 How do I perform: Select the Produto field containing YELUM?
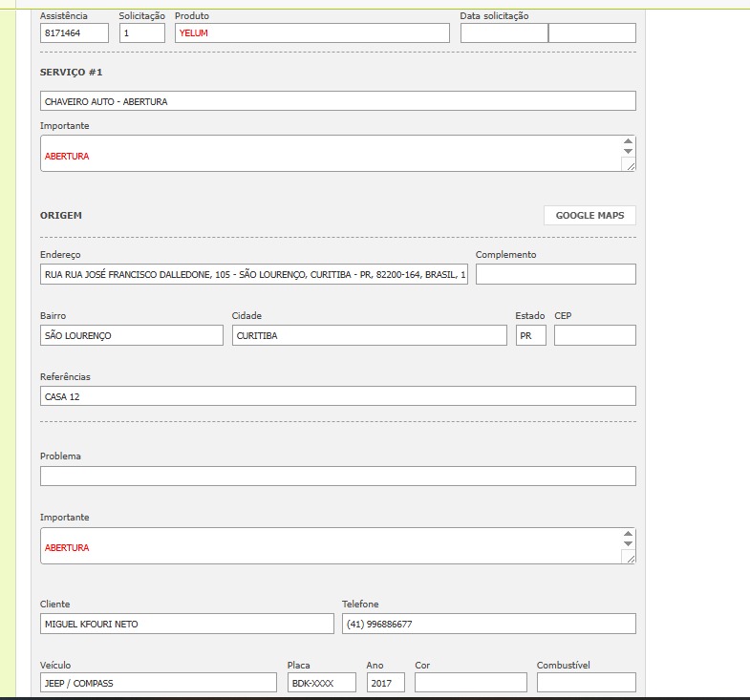pyautogui.click(x=311, y=33)
